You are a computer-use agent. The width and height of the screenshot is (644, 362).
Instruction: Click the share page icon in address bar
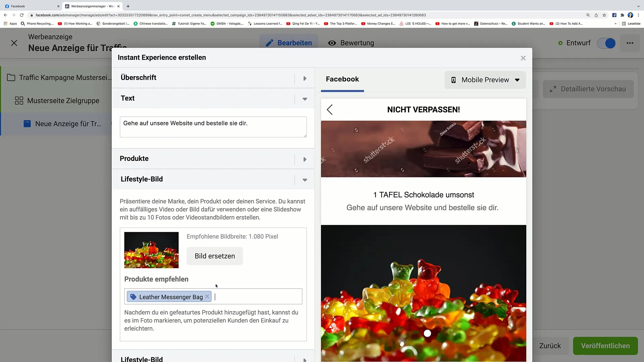596,15
